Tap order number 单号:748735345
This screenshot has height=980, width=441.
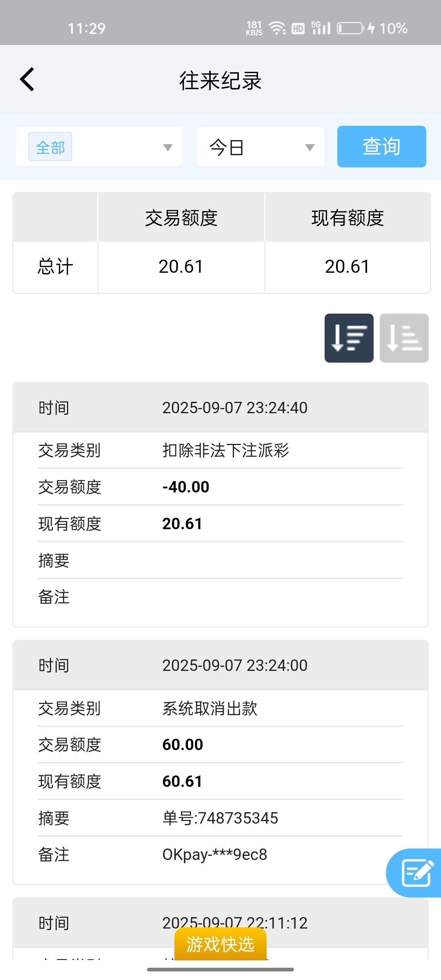pos(220,818)
